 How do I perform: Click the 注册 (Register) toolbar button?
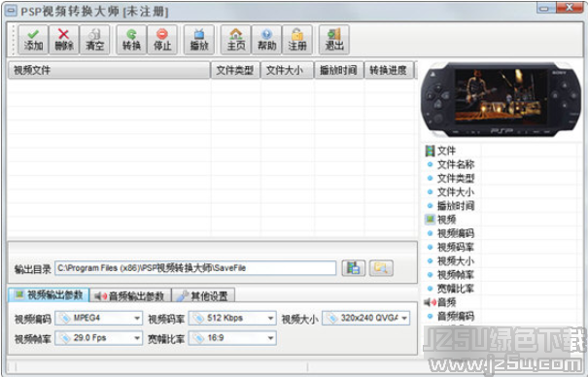click(x=297, y=40)
